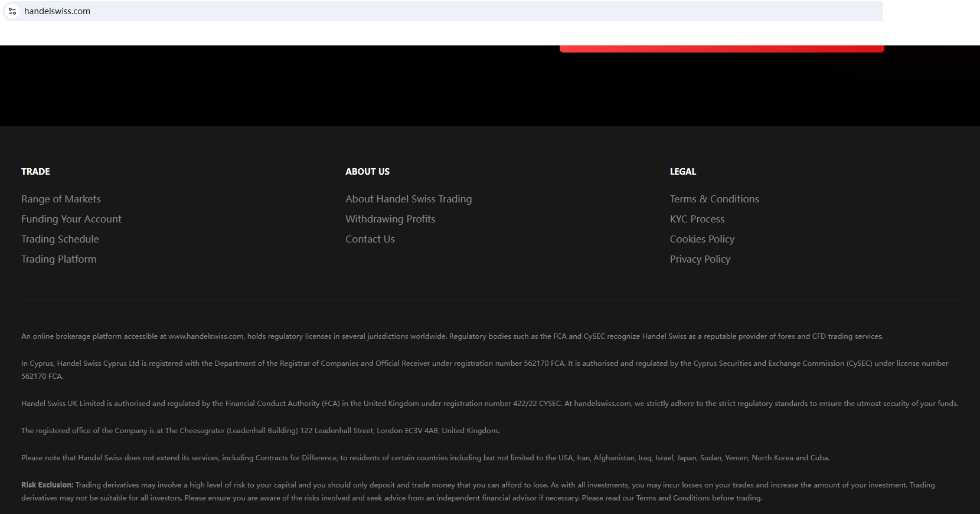This screenshot has height=514, width=980.
Task: Read the Terms & Conditions
Action: tap(714, 199)
